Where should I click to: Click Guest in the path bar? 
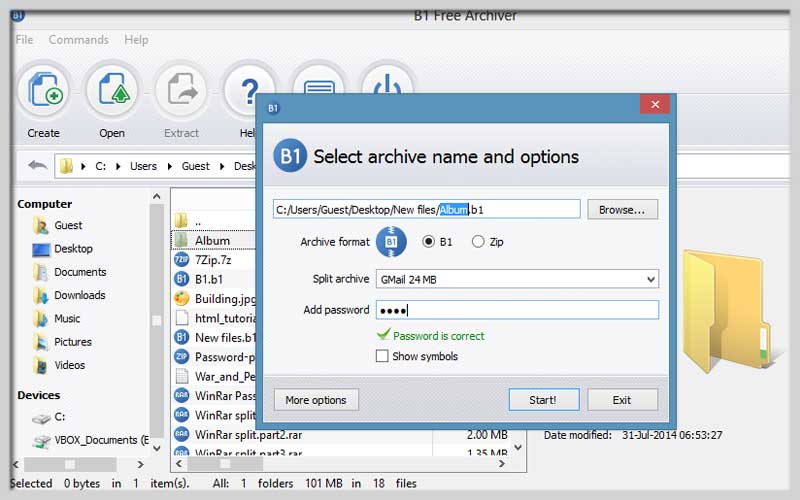point(195,166)
